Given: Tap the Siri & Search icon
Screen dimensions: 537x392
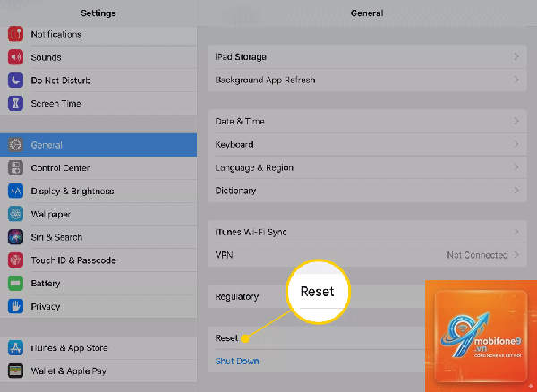Looking at the screenshot, I should point(15,237).
